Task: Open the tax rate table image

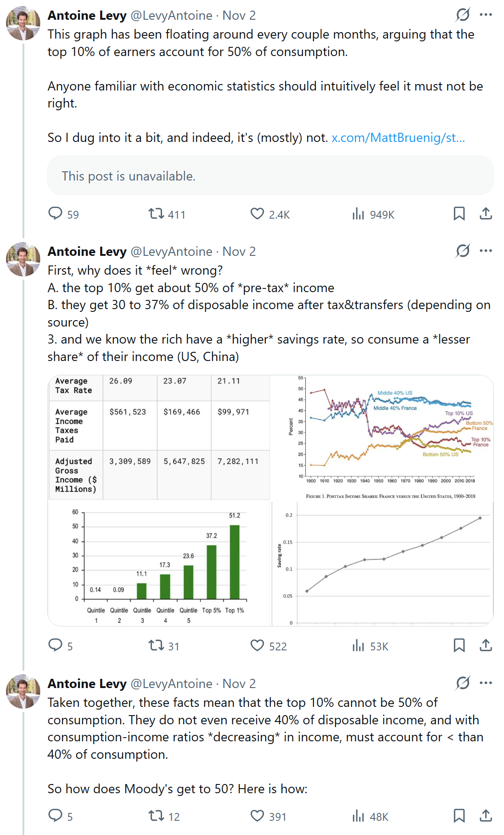Action: pyautogui.click(x=159, y=437)
